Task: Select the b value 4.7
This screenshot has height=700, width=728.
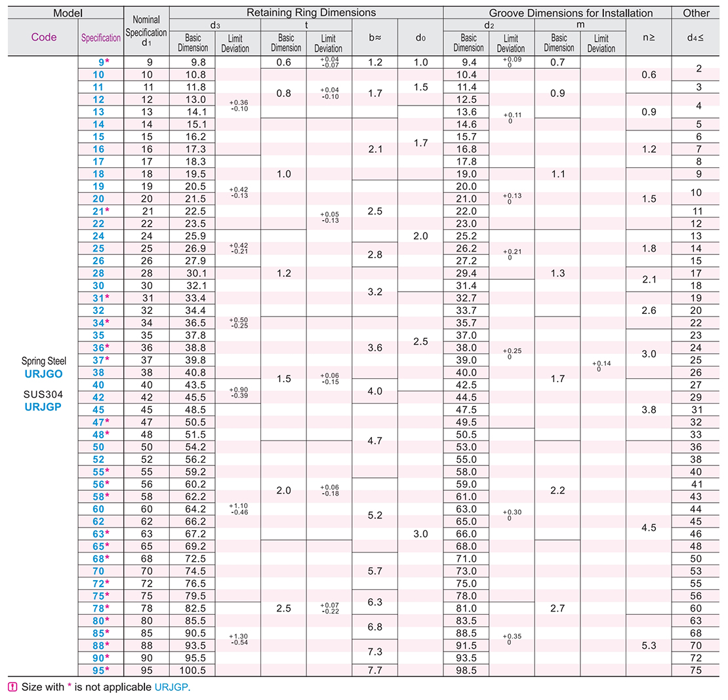Action: (375, 440)
